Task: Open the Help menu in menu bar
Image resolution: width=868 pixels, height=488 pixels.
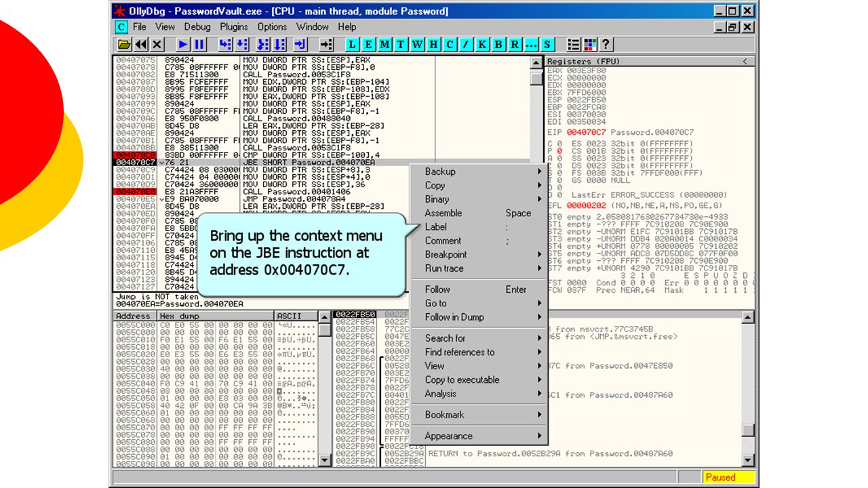Action: pyautogui.click(x=347, y=27)
